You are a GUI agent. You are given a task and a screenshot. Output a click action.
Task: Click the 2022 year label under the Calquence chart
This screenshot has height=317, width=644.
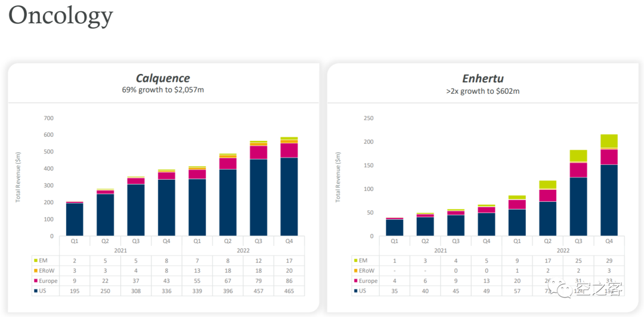tap(243, 250)
